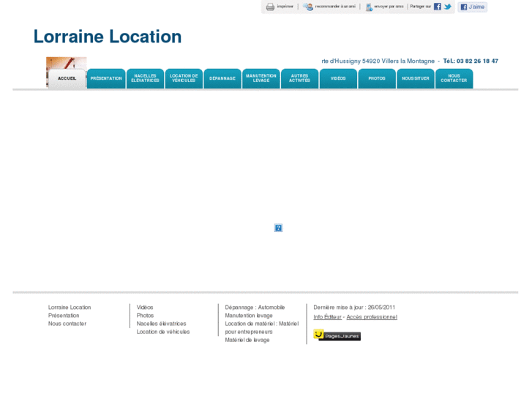Viewport: 532px width, 399px height.
Task: Switch to Autres Activités tab
Action: tap(300, 79)
